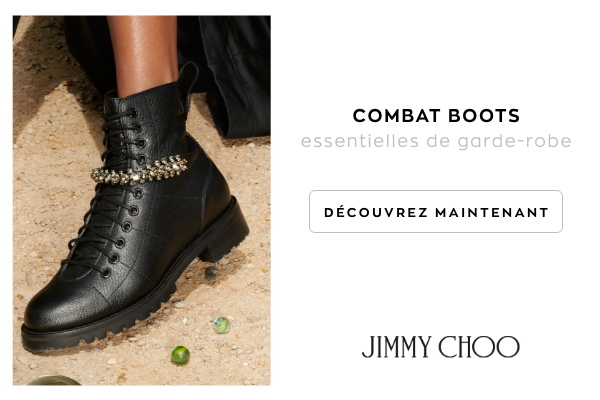Screen dimensions: 600x400
Task: Click the model's bare leg above the boot
Action: point(145,54)
